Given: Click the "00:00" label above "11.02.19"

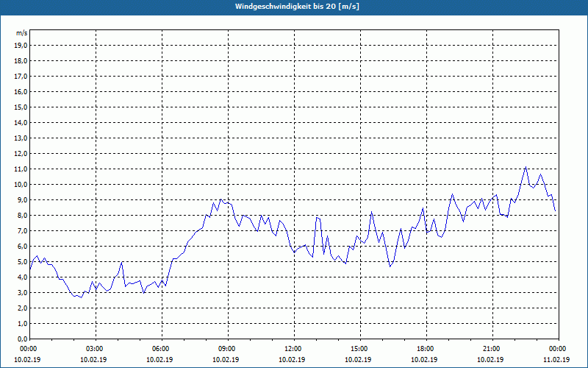Looking at the screenshot, I should [559, 348].
